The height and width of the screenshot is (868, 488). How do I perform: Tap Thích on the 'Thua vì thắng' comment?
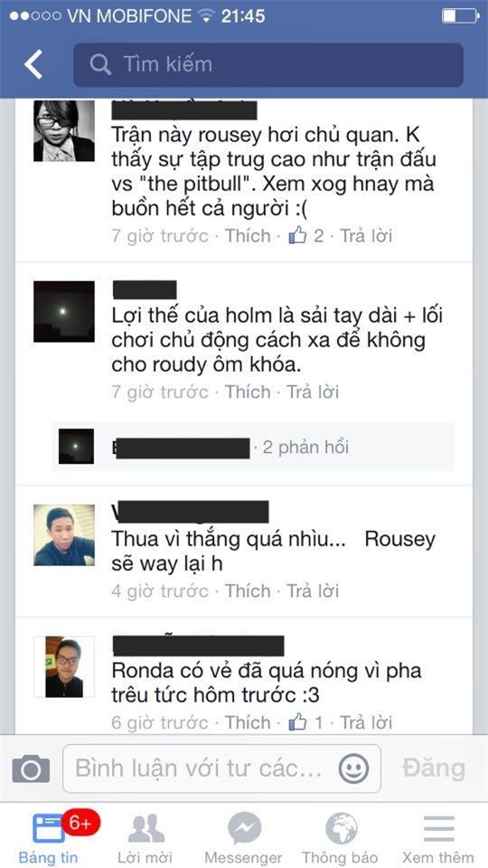[x=248, y=590]
